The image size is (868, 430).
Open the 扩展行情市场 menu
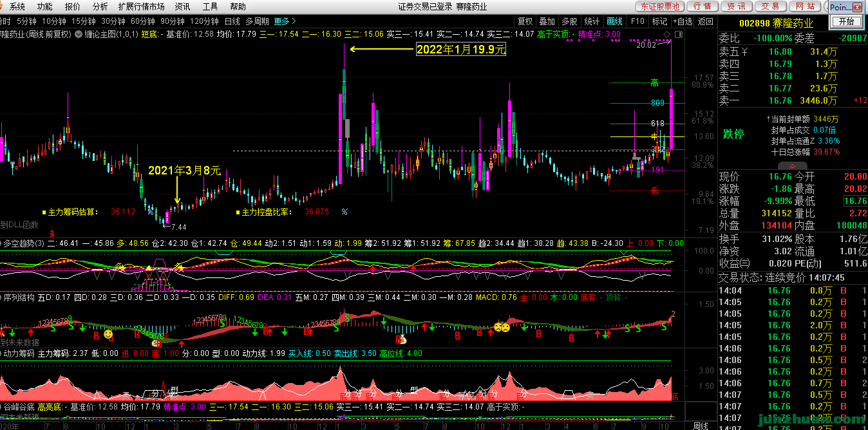[141, 6]
